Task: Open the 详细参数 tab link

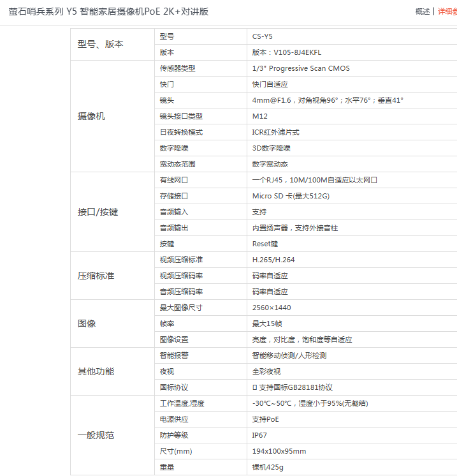Action: tap(447, 11)
